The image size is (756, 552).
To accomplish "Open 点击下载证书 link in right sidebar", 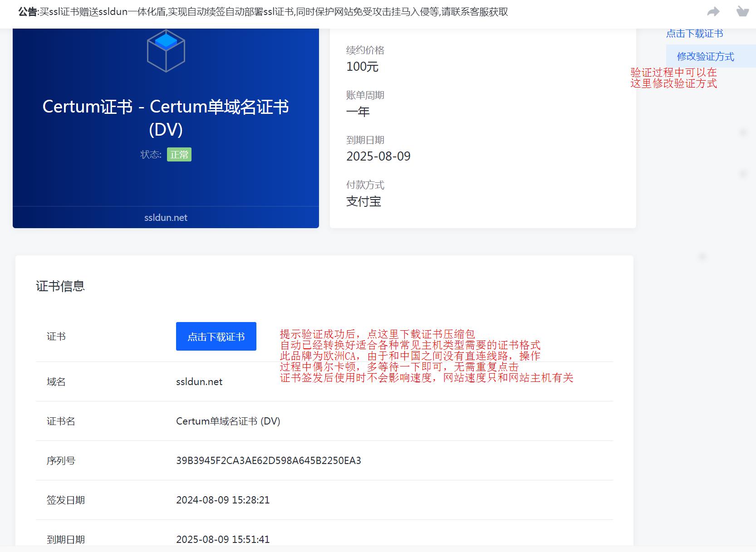I will click(x=694, y=34).
